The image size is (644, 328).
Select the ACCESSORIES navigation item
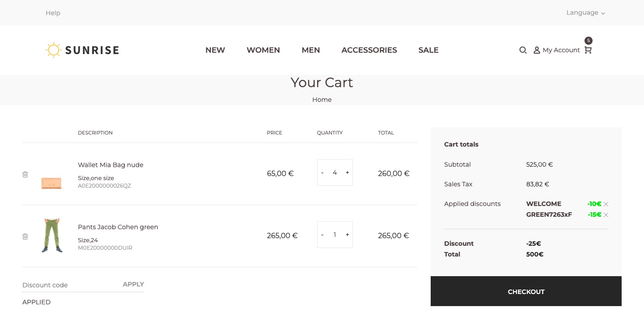pos(369,50)
